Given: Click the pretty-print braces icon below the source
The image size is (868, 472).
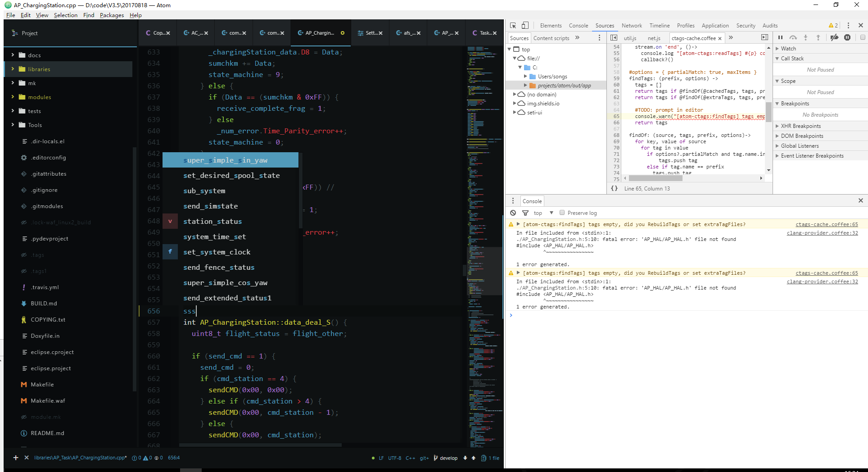Looking at the screenshot, I should click(614, 188).
